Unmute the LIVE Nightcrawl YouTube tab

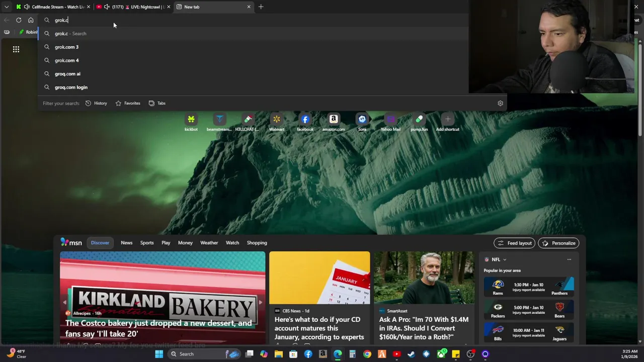[x=107, y=7]
